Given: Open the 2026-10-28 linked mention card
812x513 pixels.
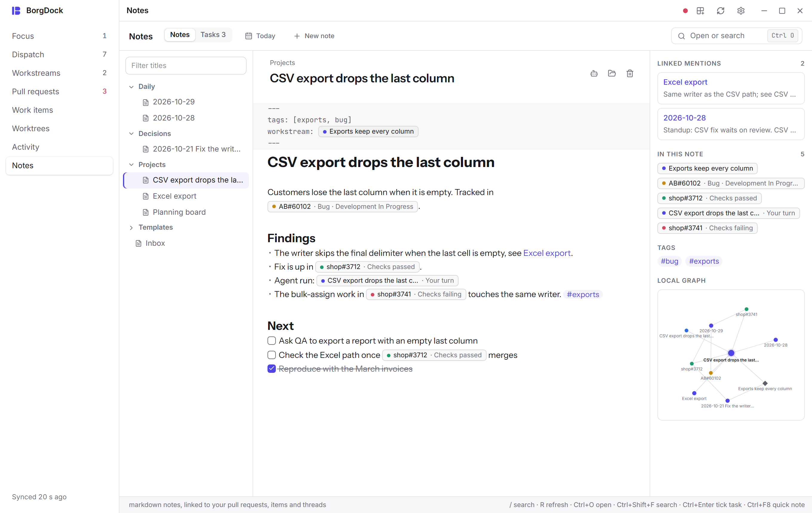Looking at the screenshot, I should 731,124.
